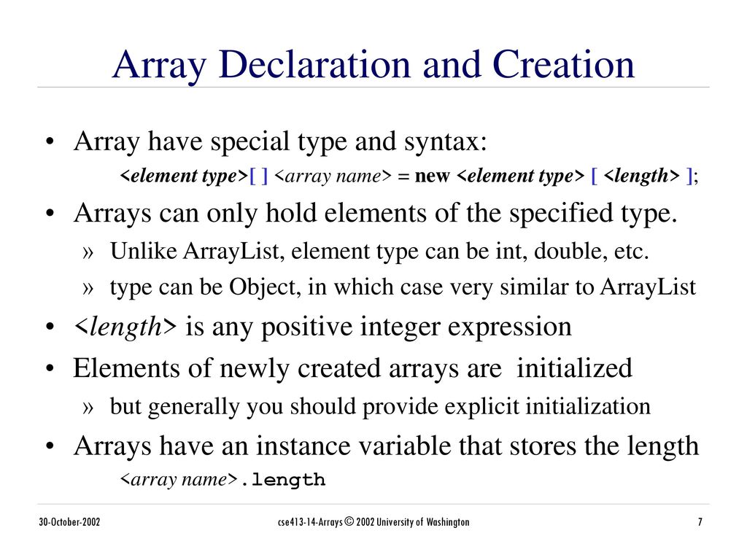The width and height of the screenshot is (747, 560).
Task: Click "Arrays have an instance variable that stores the length"
Action: (x=386, y=447)
